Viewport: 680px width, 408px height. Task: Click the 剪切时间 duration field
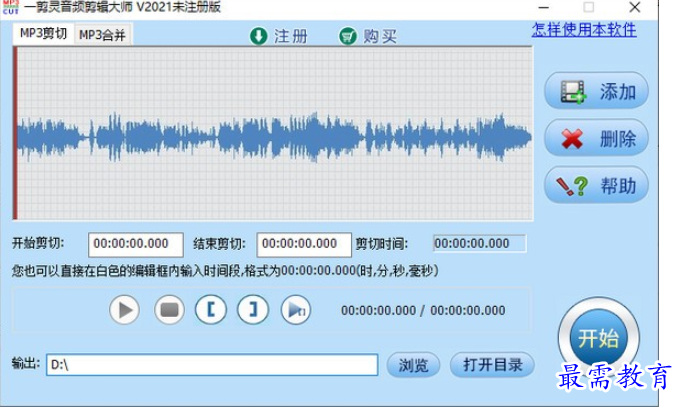click(x=480, y=243)
